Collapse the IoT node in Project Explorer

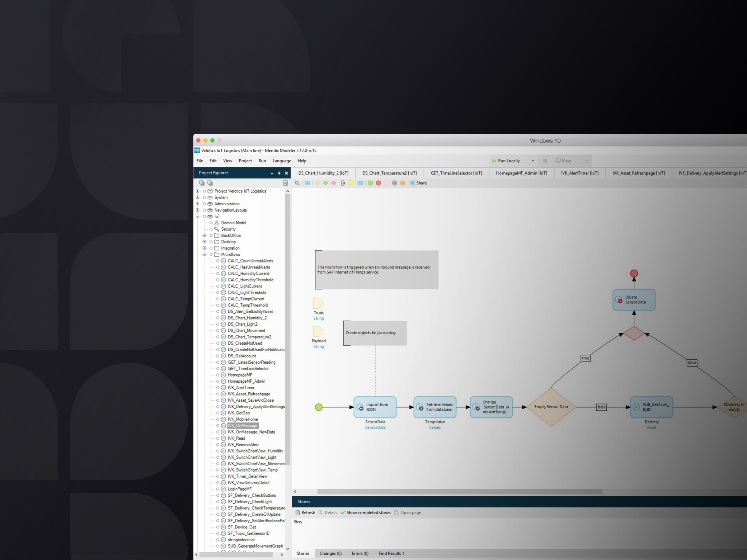(x=198, y=216)
